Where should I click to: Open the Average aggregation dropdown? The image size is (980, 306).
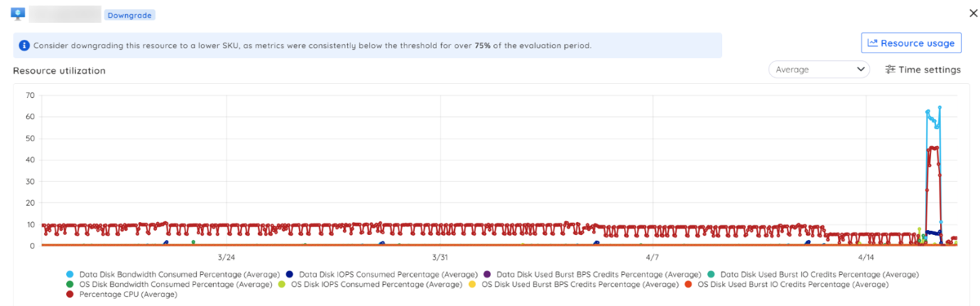click(819, 70)
